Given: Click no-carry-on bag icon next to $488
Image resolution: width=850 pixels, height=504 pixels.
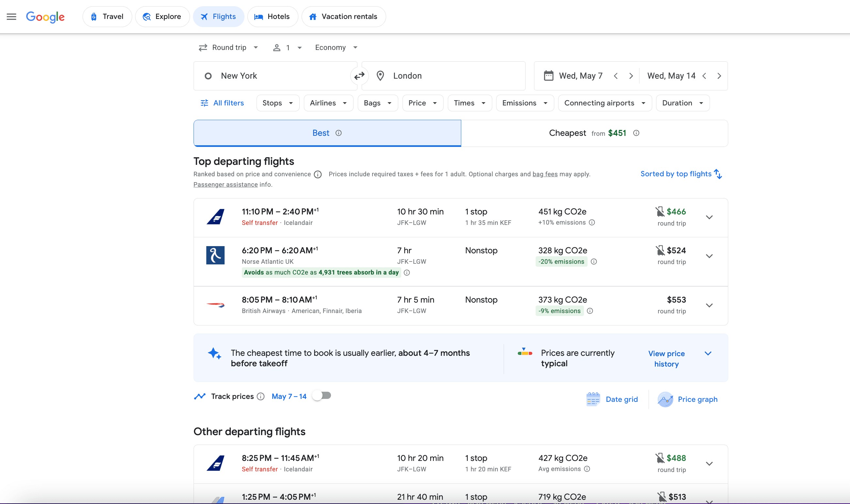Looking at the screenshot, I should click(x=659, y=458).
